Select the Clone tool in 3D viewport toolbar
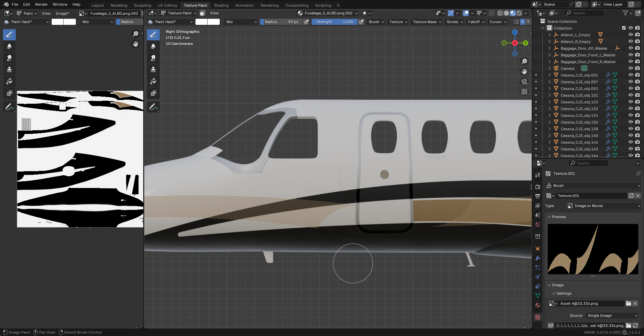Viewport: 644px width, 336px height. (153, 69)
